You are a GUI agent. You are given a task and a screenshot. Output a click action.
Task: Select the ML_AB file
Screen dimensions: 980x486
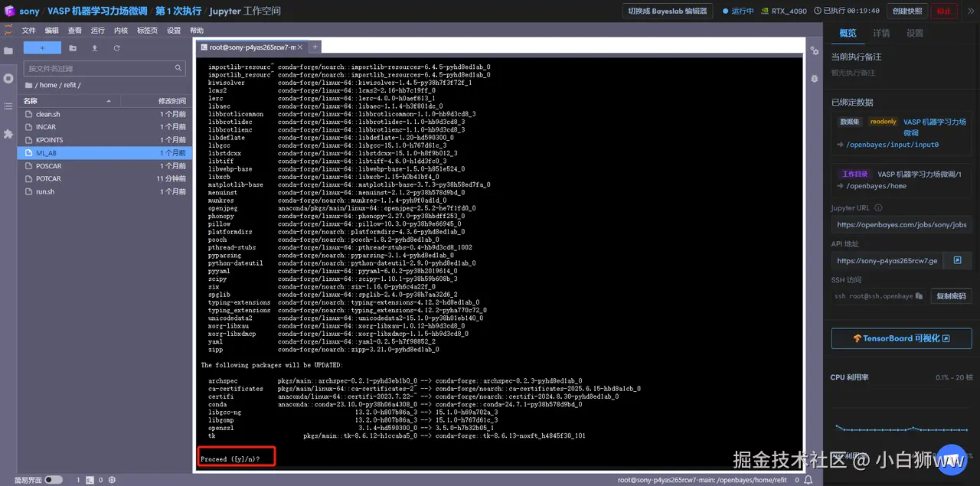[x=104, y=153]
